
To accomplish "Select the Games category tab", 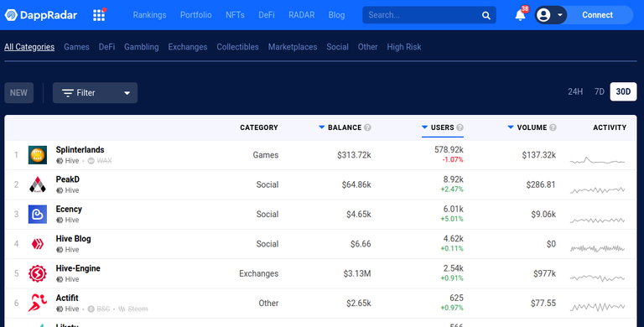I will [76, 47].
